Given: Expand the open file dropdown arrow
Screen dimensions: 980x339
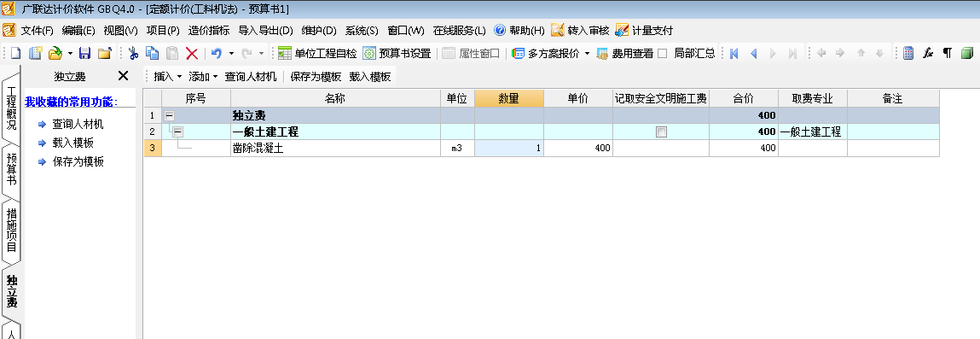Looking at the screenshot, I should [x=70, y=53].
